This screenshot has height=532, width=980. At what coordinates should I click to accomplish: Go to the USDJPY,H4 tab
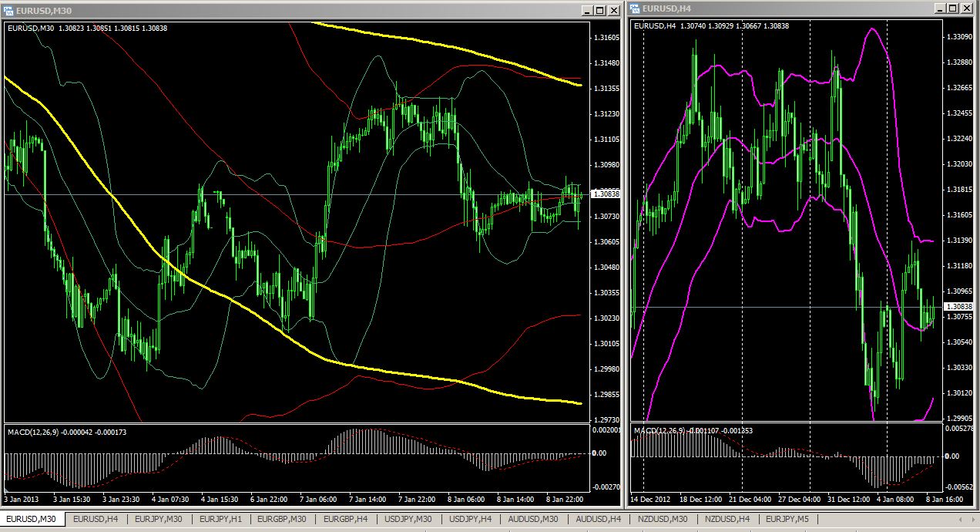pos(472,520)
